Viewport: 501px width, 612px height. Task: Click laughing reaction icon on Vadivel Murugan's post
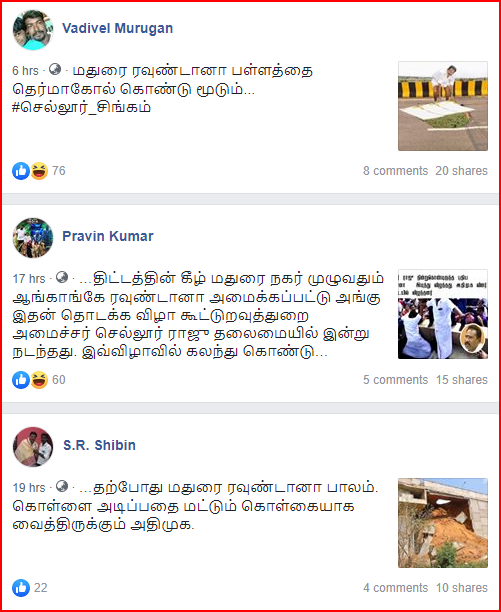click(39, 171)
